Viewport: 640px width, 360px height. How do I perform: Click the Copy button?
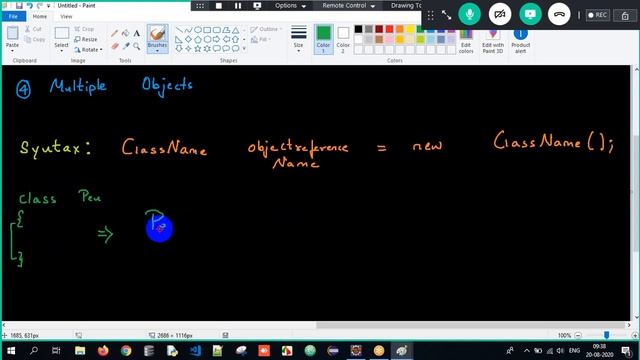pyautogui.click(x=35, y=40)
